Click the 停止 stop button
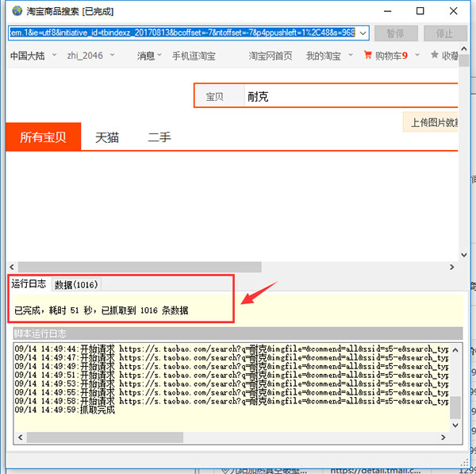The width and height of the screenshot is (476, 474). [x=445, y=33]
